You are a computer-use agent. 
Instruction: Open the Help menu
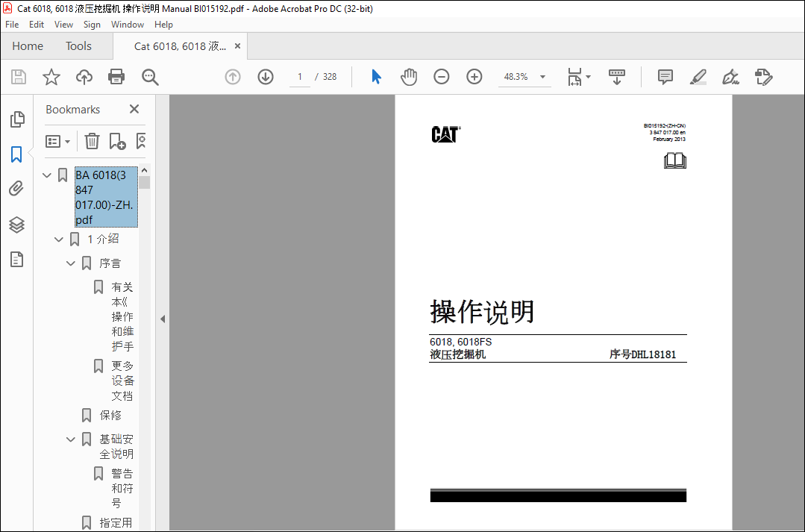pos(164,25)
